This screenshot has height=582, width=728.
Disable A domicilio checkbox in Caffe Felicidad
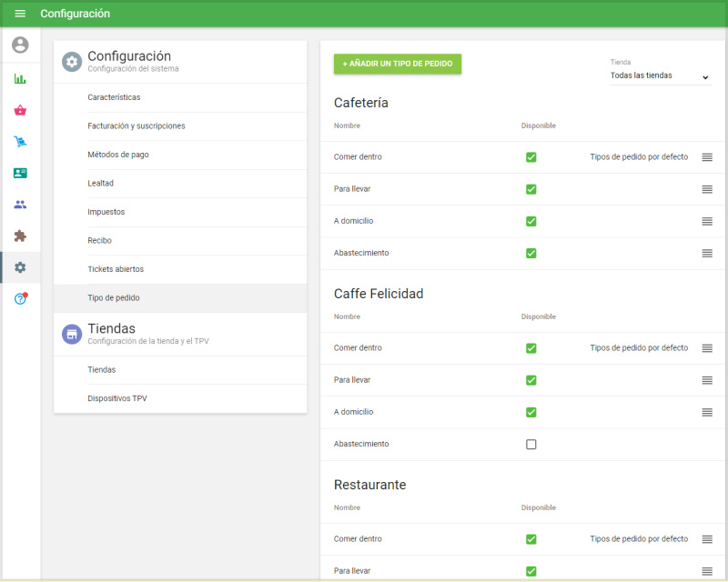click(531, 412)
